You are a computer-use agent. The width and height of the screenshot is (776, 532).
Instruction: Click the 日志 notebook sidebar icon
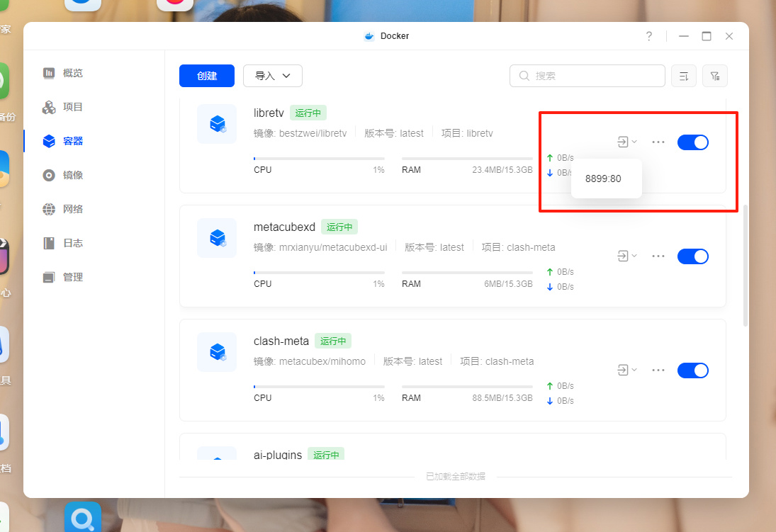(x=49, y=243)
